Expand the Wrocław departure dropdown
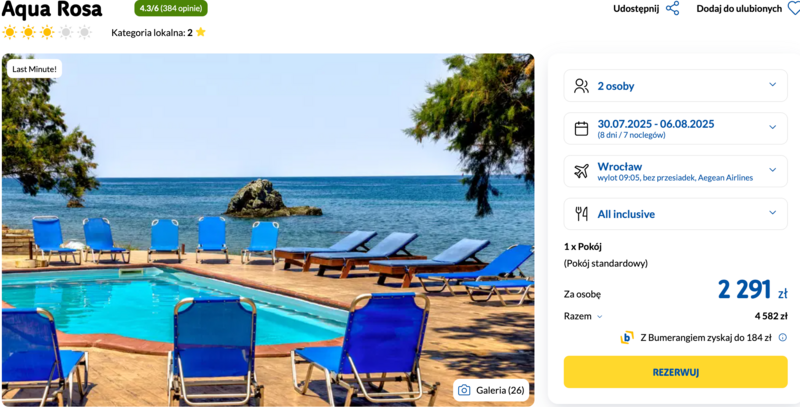The width and height of the screenshot is (800, 407). click(676, 171)
